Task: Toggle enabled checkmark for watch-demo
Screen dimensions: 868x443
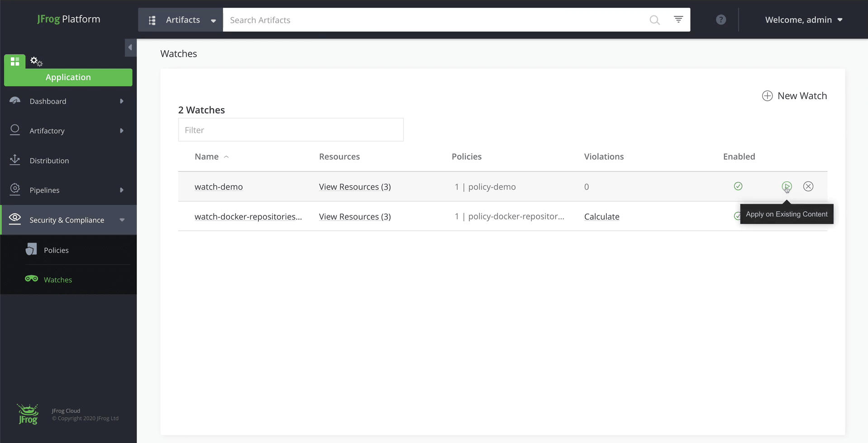Action: pos(738,186)
